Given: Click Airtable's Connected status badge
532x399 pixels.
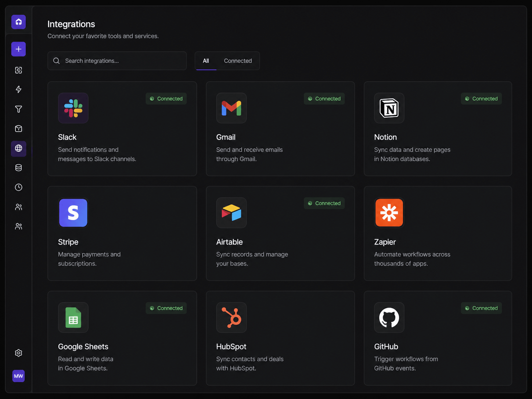Looking at the screenshot, I should click(x=324, y=203).
